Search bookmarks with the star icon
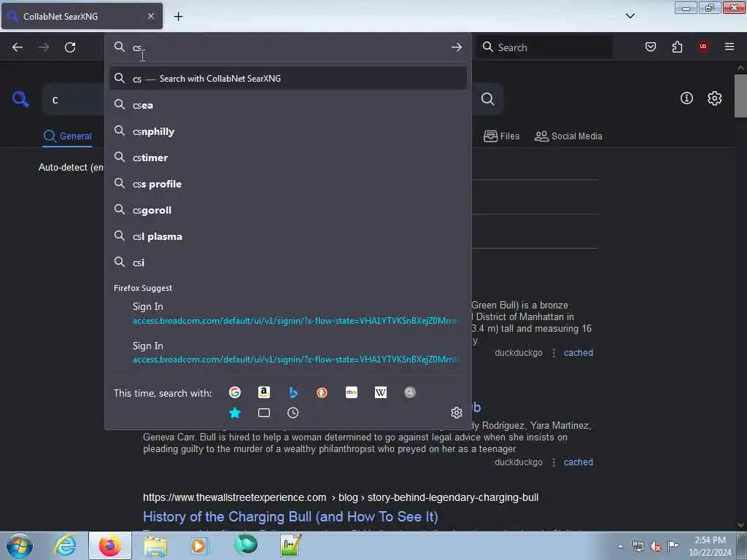 [234, 413]
